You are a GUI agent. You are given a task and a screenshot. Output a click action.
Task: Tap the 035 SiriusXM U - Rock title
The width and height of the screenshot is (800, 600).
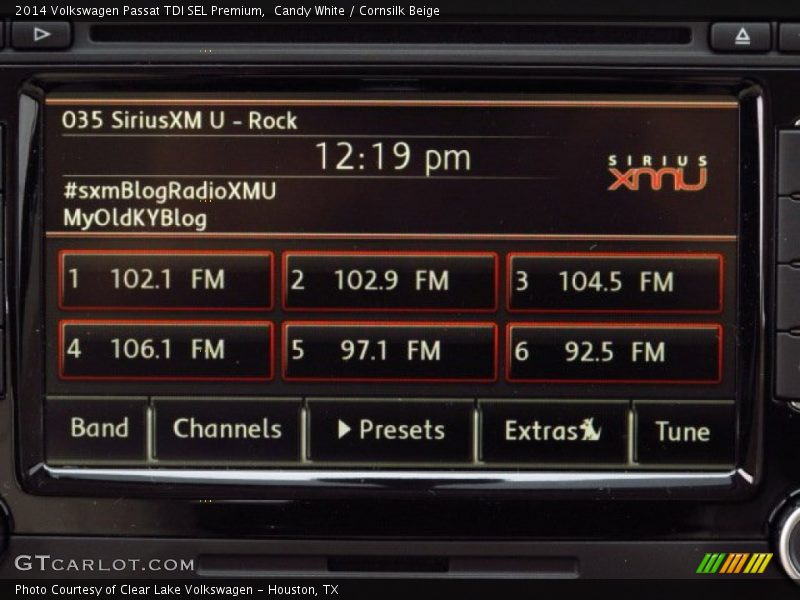pyautogui.click(x=180, y=121)
